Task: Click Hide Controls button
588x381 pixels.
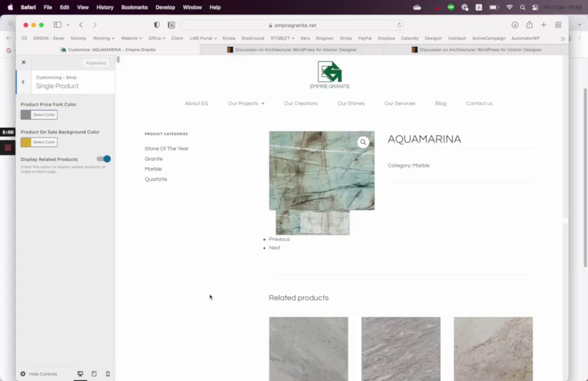Action: point(39,374)
